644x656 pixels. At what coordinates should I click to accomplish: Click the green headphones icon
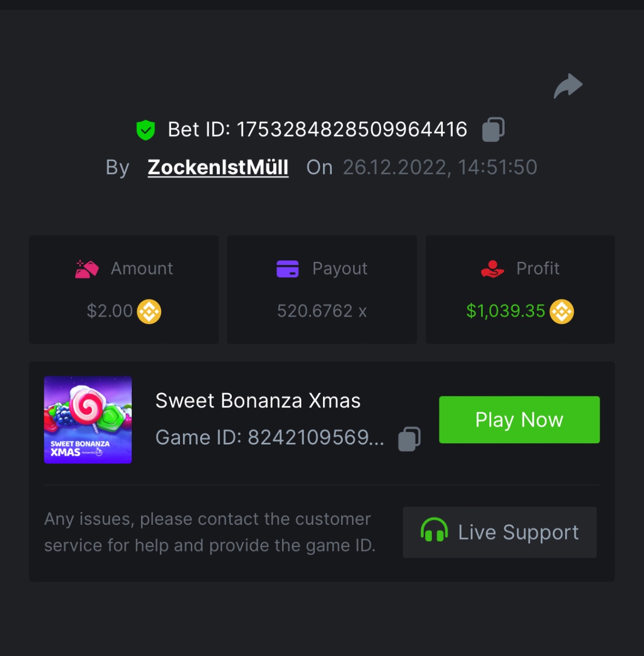click(434, 531)
